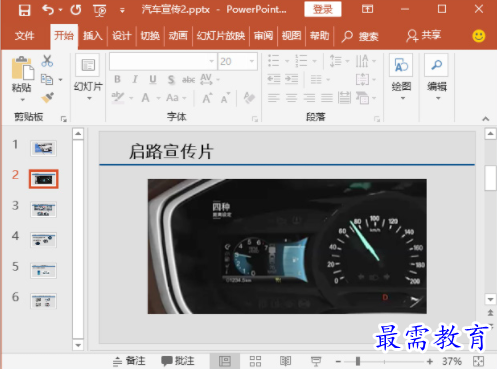
Task: Click the Share (共享) button
Action: point(424,35)
